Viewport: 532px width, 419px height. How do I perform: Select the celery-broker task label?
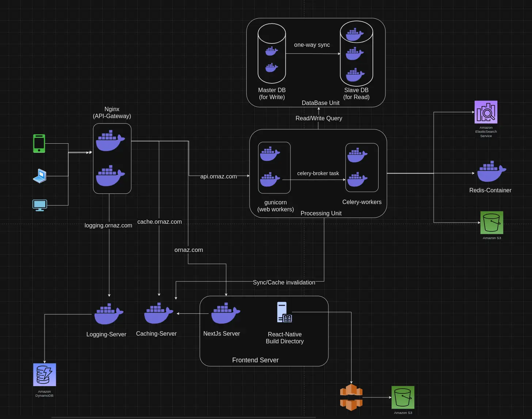[x=318, y=173]
